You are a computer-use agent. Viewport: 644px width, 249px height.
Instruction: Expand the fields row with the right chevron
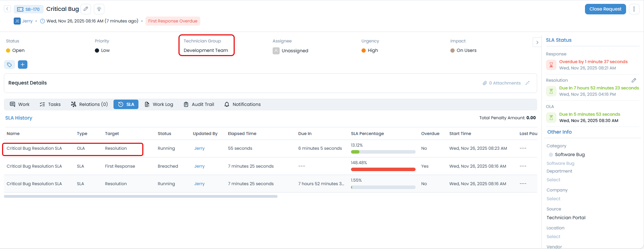(x=537, y=42)
